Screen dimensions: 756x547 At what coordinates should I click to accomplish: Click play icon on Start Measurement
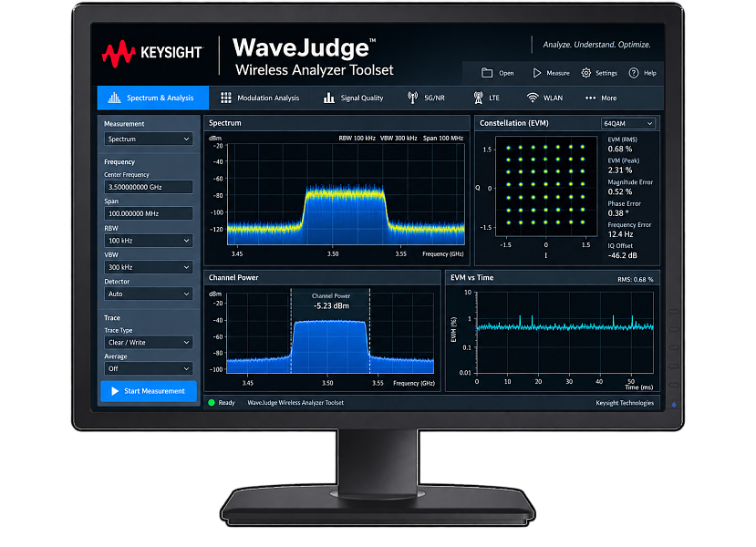(115, 391)
